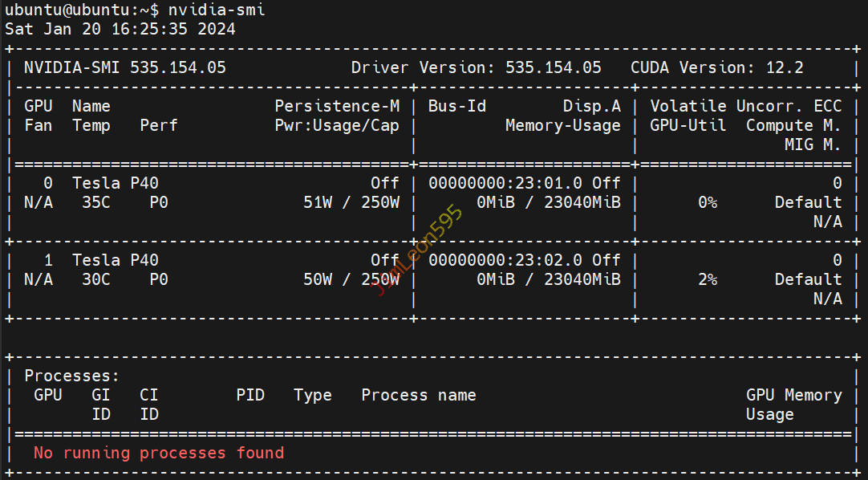Click the Process name column header
Viewport: 868px width, 480px height.
pos(418,395)
